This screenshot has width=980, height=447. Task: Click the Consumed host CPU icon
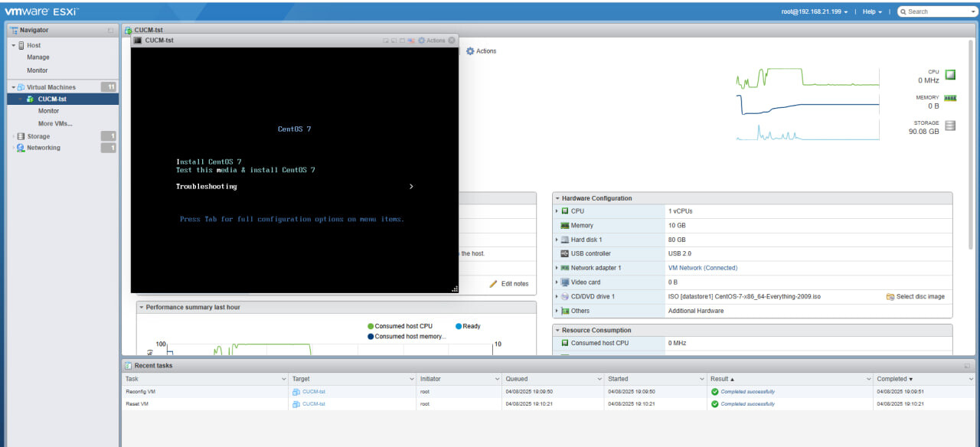[565, 343]
